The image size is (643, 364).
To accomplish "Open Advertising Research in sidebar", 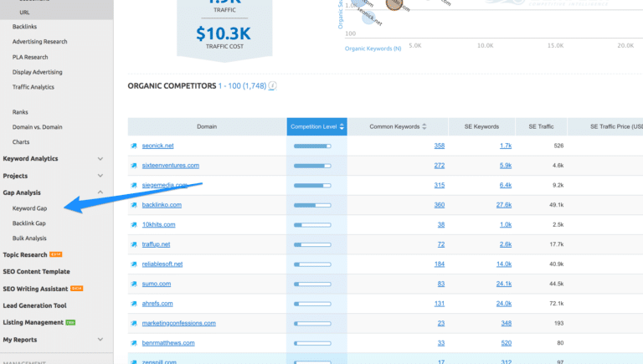I will pos(40,42).
